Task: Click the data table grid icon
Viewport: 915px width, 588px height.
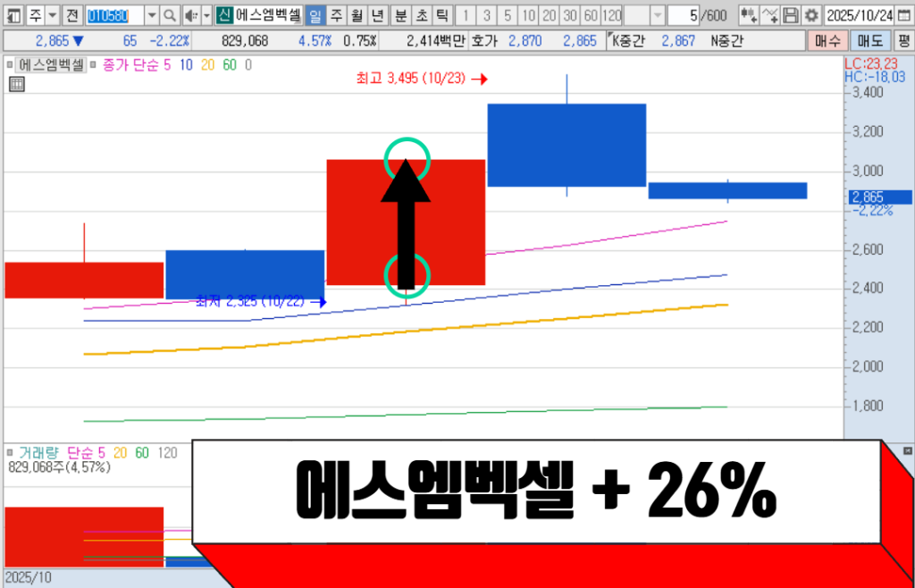Action: pyautogui.click(x=16, y=84)
